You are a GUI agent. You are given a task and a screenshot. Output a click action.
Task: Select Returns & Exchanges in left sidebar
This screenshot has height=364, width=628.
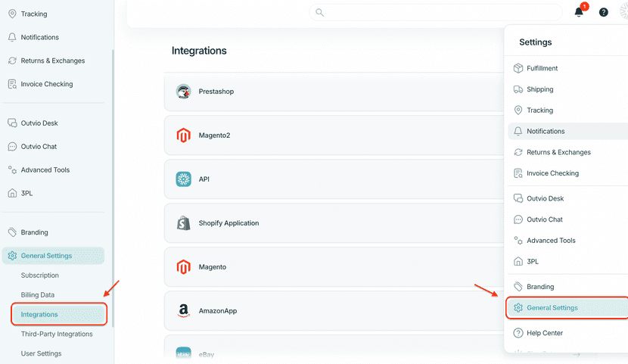(52, 61)
